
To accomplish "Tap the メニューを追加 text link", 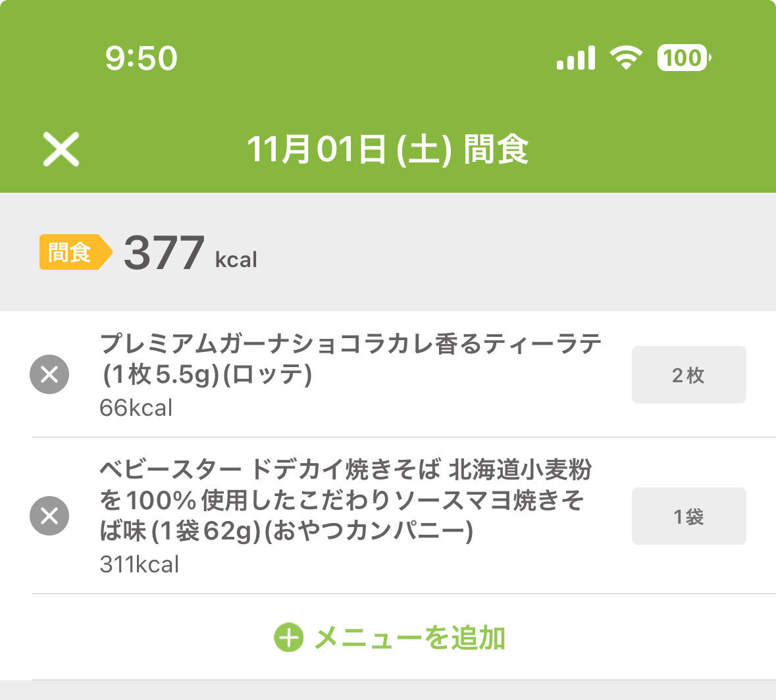I will [409, 638].
